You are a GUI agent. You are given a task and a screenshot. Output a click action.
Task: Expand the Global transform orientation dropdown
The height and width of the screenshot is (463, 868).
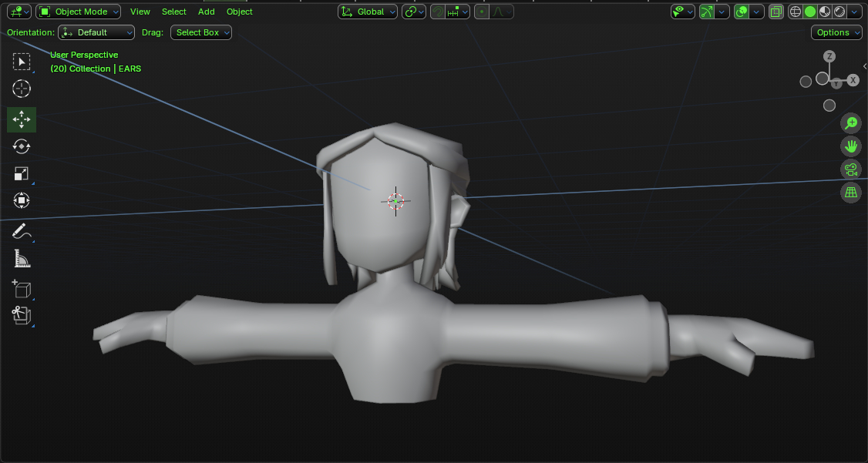tap(368, 12)
